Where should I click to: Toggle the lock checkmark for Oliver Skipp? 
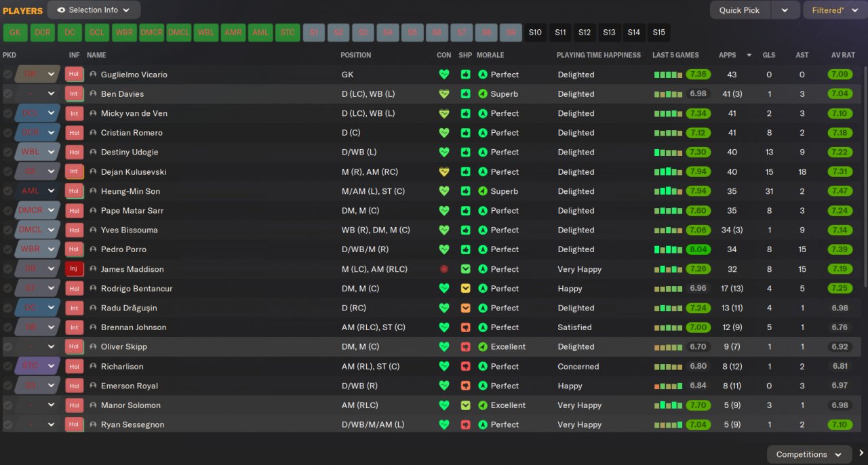pyautogui.click(x=7, y=346)
